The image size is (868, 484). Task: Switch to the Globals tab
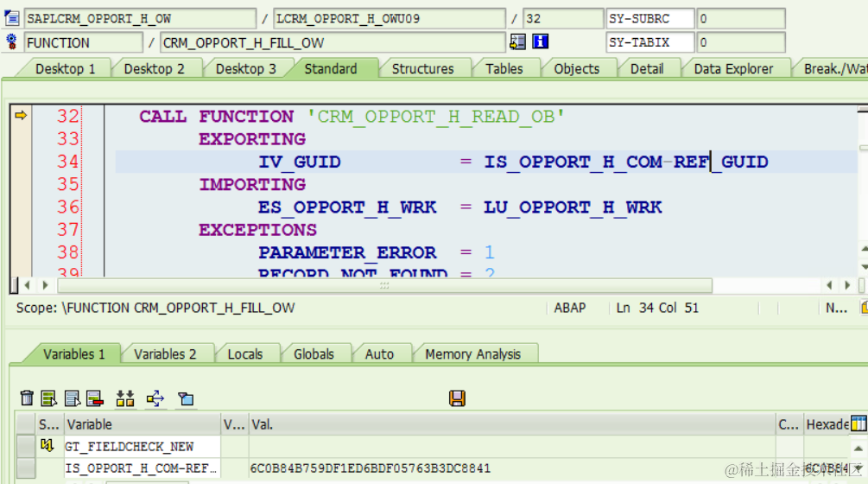[314, 353]
